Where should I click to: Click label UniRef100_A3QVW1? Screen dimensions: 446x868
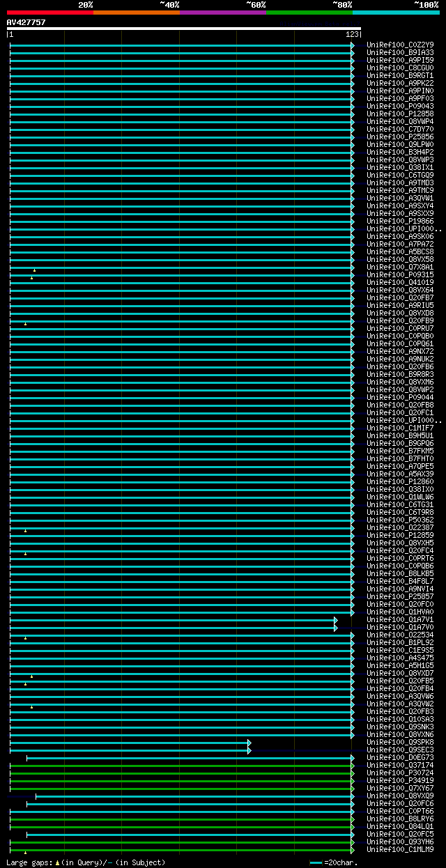[x=400, y=198]
